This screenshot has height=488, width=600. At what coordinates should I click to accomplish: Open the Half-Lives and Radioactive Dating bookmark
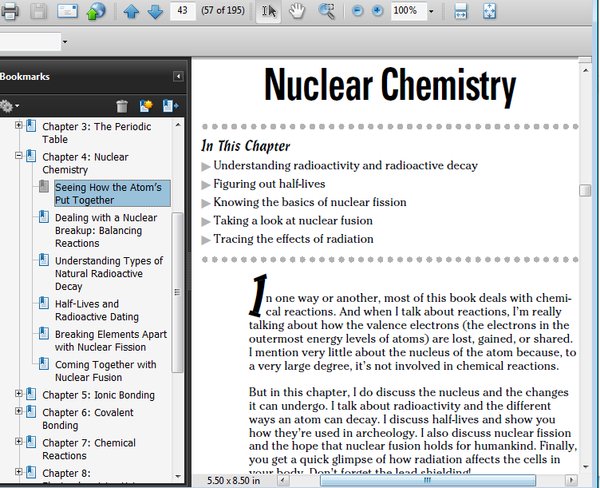tap(86, 311)
